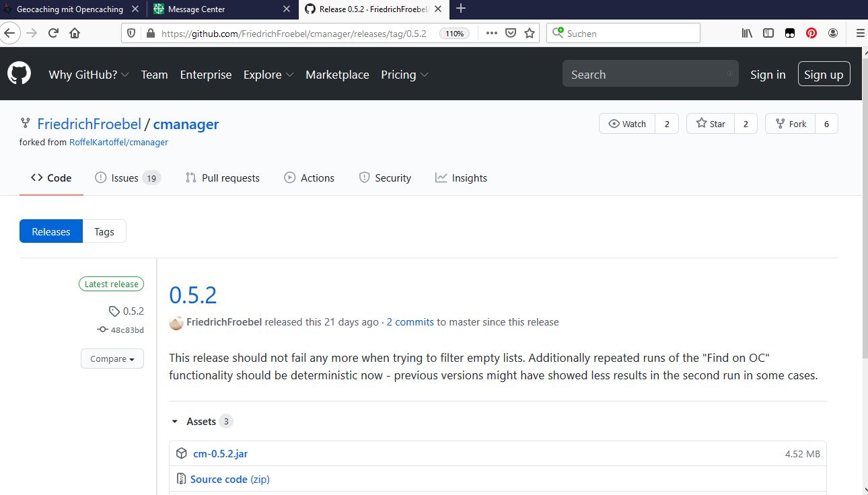Open the Marketplace nav link
This screenshot has height=495, width=868.
337,75
